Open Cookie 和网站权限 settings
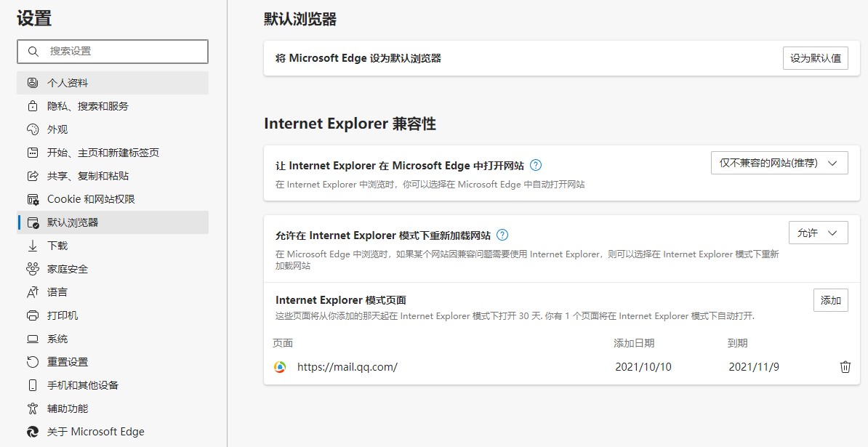Viewport: 868px width, 447px height. click(x=113, y=199)
